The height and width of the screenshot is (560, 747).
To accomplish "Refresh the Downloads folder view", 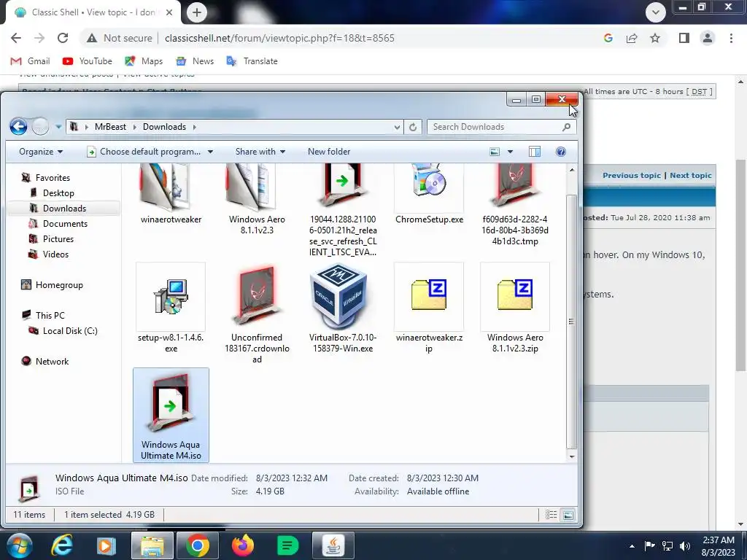I will point(413,127).
